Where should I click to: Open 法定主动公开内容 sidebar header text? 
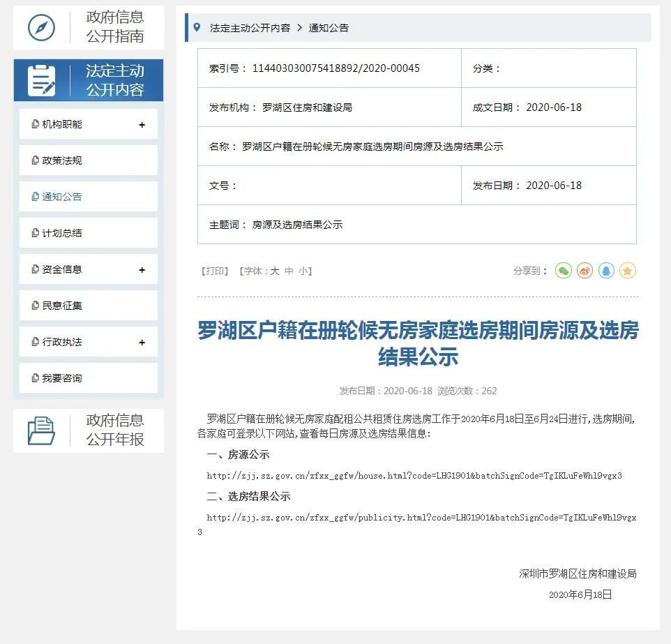click(115, 80)
